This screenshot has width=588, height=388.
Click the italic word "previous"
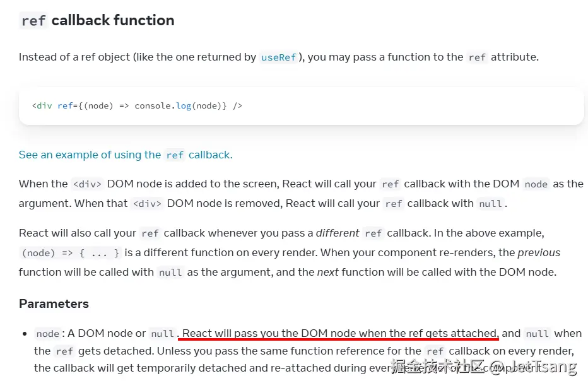pos(539,253)
